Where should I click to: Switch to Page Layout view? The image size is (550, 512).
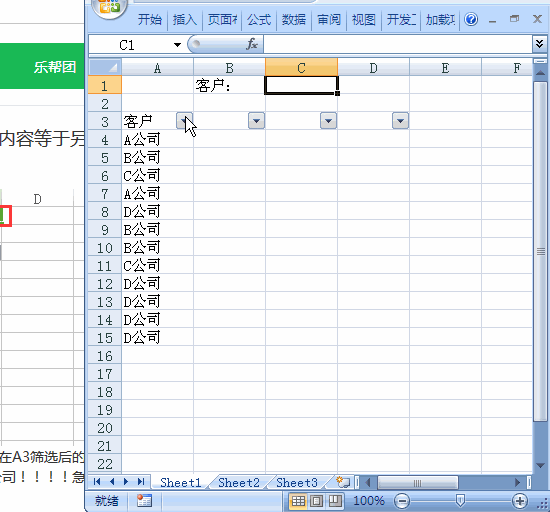(x=316, y=501)
